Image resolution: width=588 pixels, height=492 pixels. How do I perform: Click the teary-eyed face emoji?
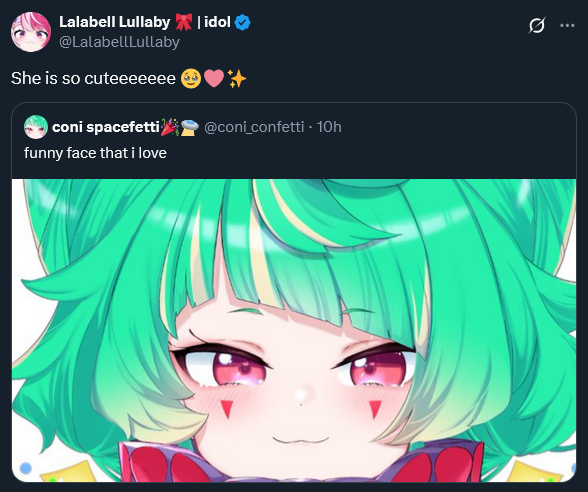click(x=191, y=78)
